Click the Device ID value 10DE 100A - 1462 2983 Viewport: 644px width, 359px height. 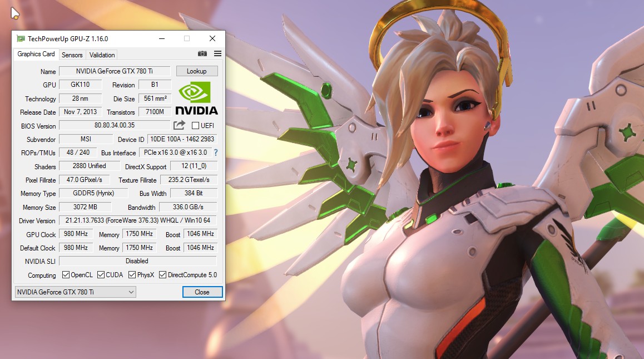[x=182, y=139]
